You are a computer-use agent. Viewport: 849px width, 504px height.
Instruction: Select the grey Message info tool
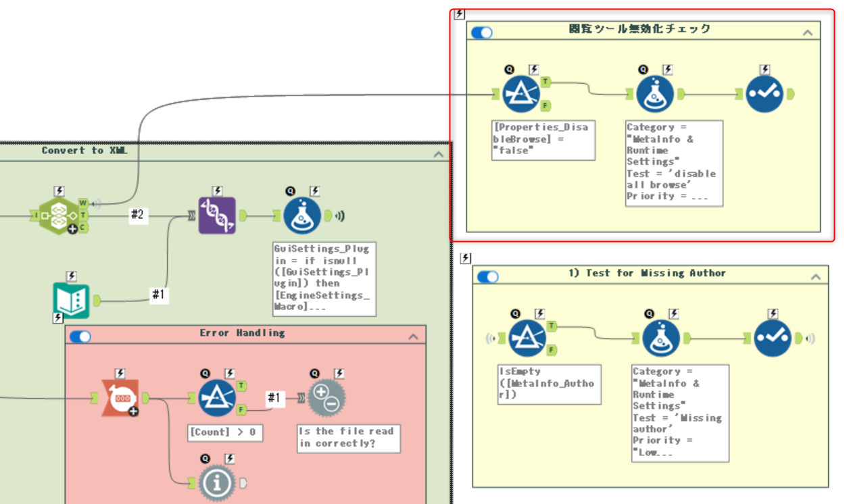point(216,482)
